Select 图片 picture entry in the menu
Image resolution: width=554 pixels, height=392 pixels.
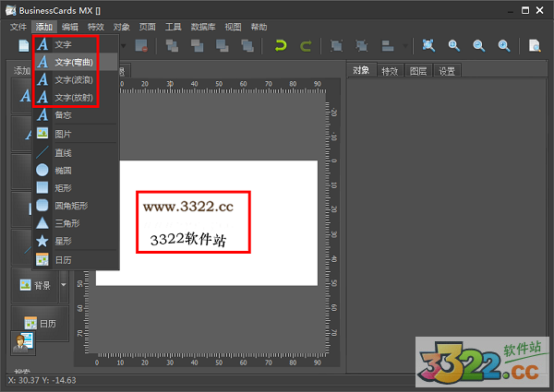76,134
